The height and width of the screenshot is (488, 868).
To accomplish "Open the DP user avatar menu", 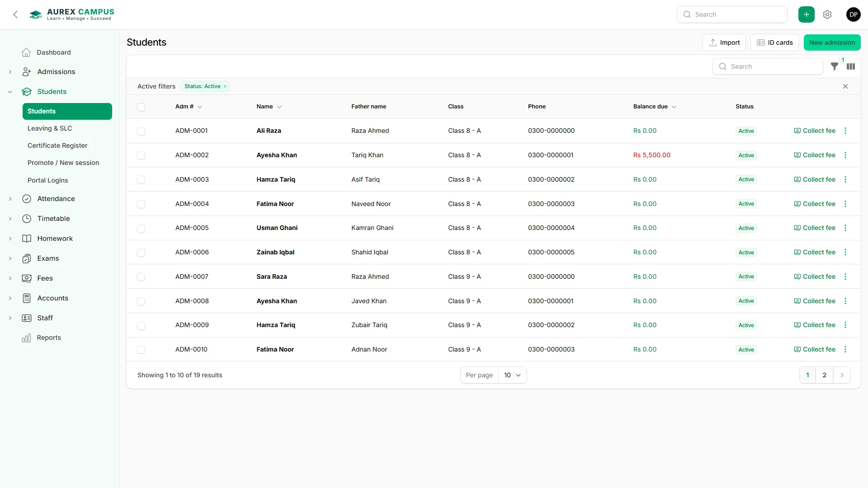I will pos(853,14).
